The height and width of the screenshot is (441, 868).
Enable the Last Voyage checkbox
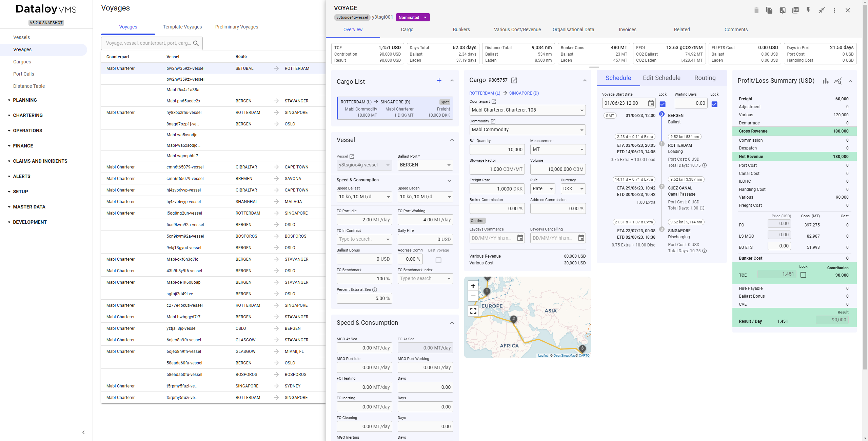[438, 260]
